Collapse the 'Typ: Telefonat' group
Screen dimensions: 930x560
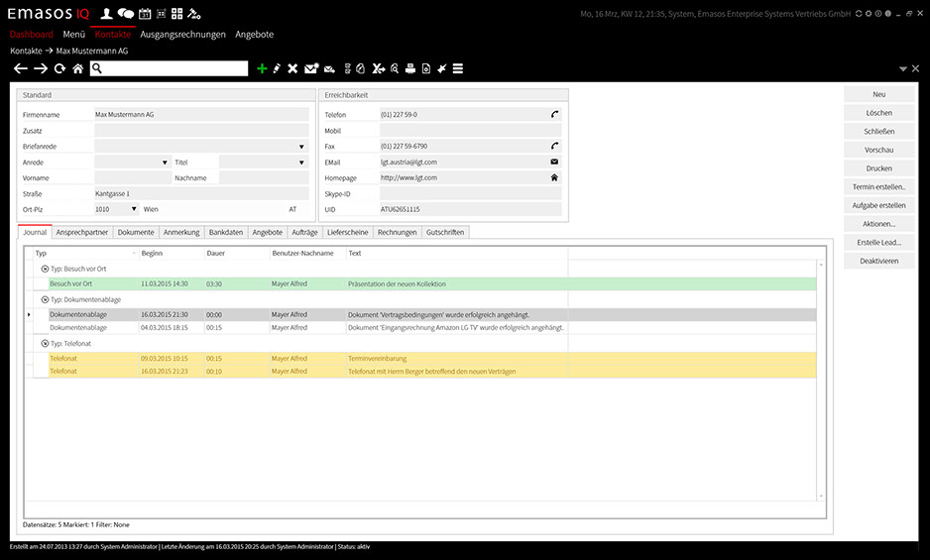[x=44, y=343]
